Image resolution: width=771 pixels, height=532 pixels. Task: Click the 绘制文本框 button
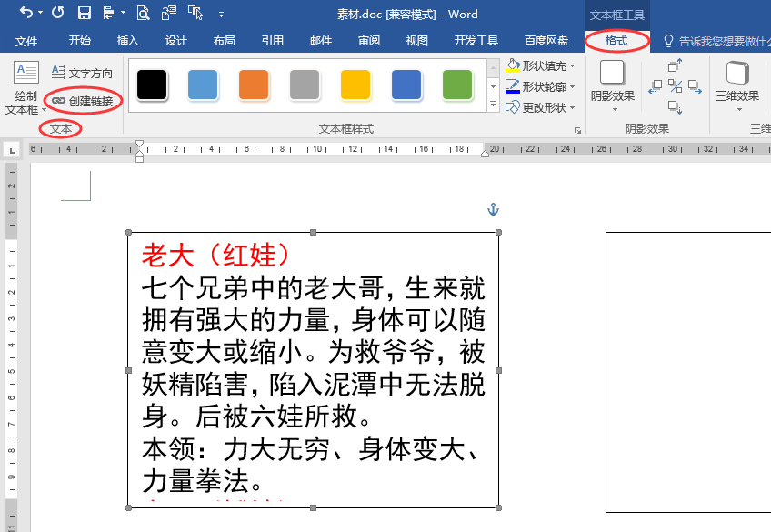point(26,87)
